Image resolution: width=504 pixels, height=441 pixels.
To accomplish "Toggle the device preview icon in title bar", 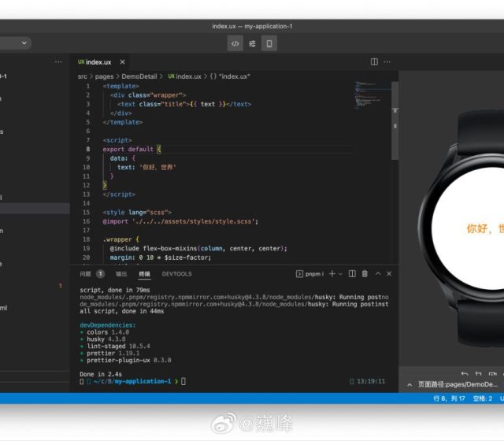I will tap(269, 43).
